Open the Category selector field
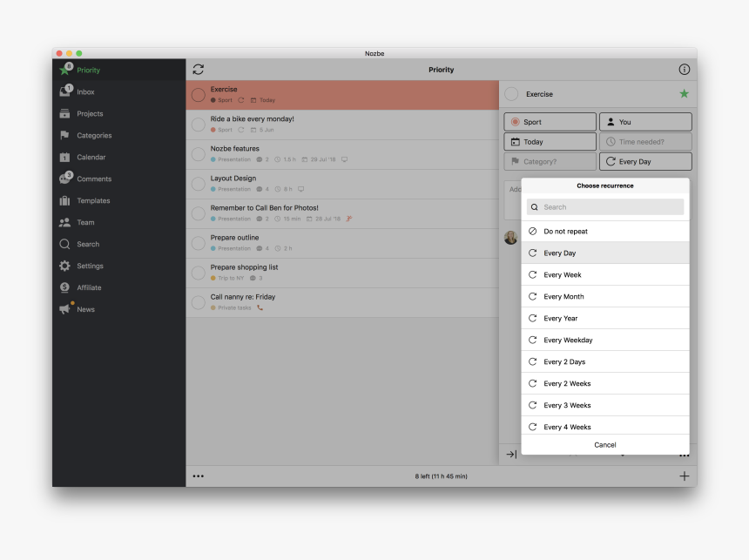Viewport: 749px width, 560px height. pos(550,161)
